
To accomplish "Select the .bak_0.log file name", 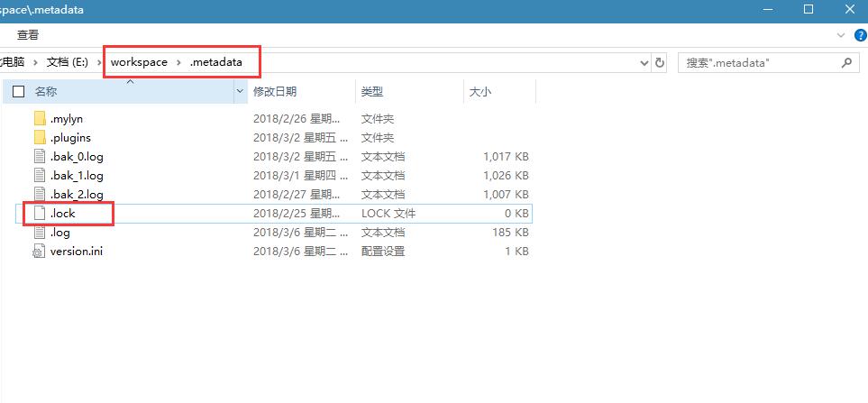I will point(77,157).
